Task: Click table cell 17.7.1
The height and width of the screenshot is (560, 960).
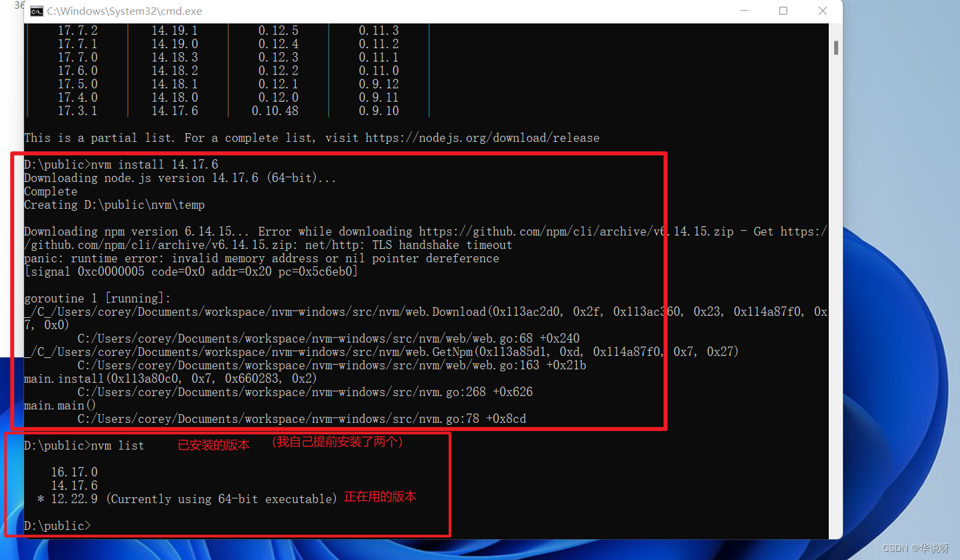Action: tap(78, 44)
